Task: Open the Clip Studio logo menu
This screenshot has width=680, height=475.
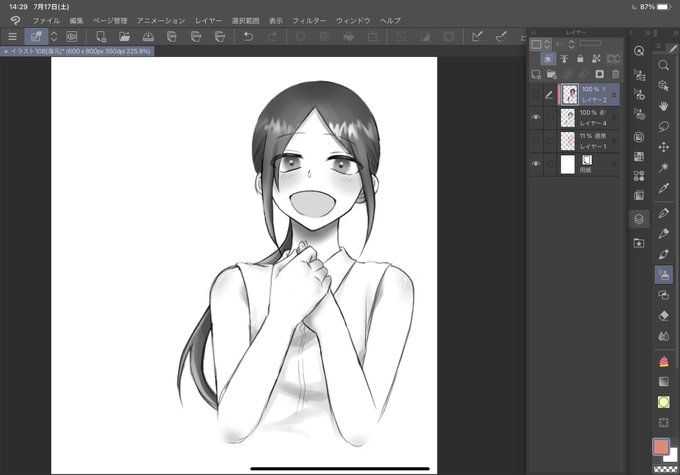Action: [15, 20]
